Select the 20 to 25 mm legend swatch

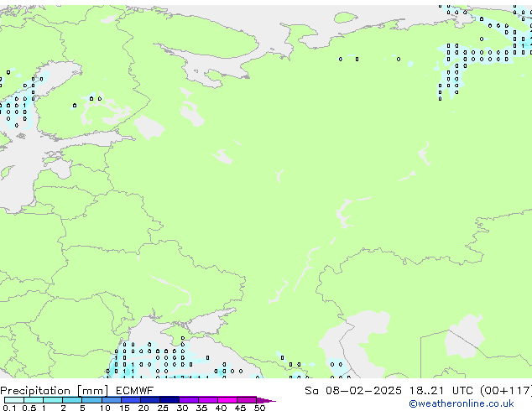pyautogui.click(x=150, y=400)
